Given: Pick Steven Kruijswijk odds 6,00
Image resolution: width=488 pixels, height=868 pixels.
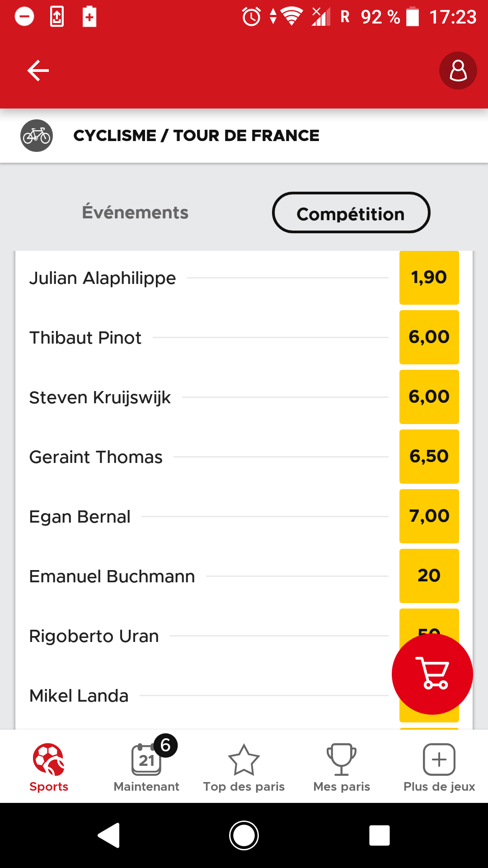Looking at the screenshot, I should click(429, 397).
